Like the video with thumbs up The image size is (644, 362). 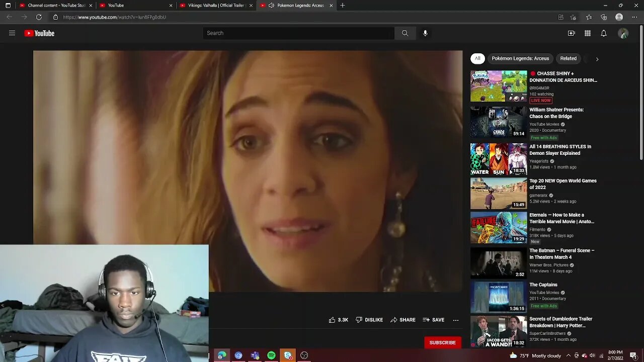point(332,320)
